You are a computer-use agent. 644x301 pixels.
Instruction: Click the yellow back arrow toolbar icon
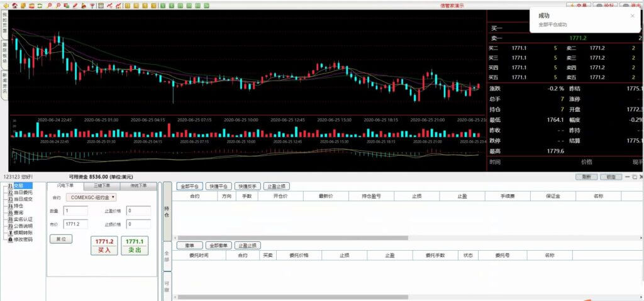tap(6, 6)
